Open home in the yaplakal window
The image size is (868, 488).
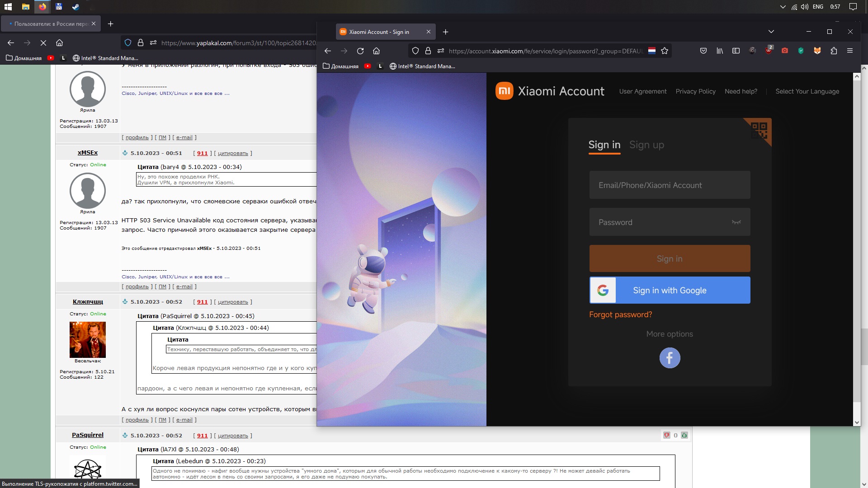(x=59, y=43)
